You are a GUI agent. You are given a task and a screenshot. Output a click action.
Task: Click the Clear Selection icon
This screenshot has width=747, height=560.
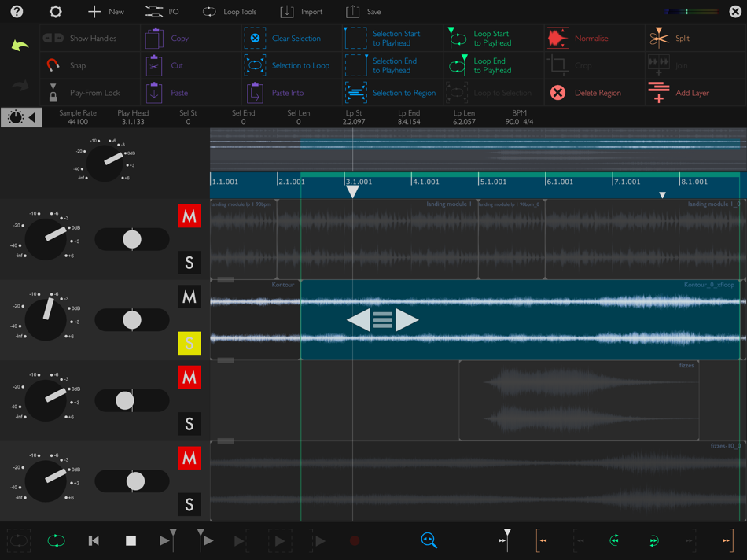255,38
